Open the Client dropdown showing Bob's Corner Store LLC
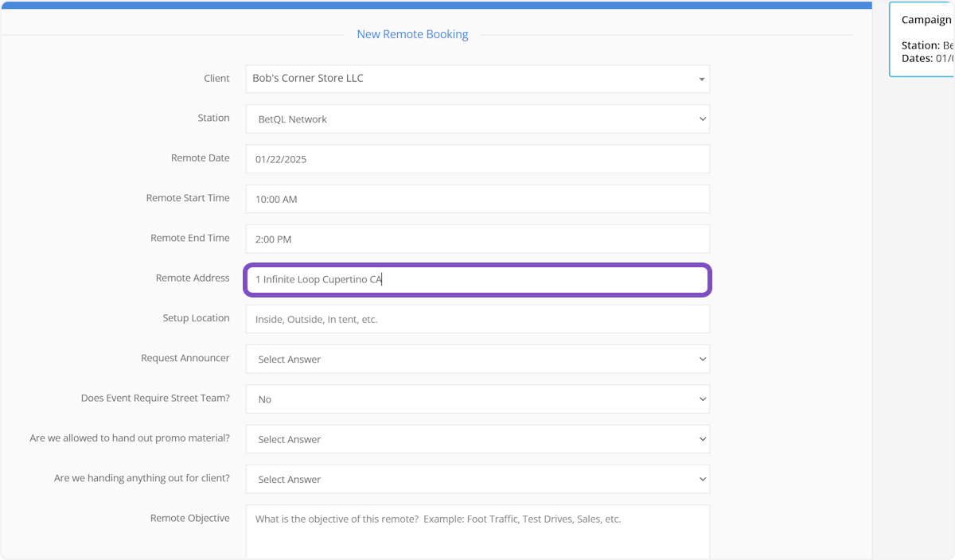 point(477,79)
